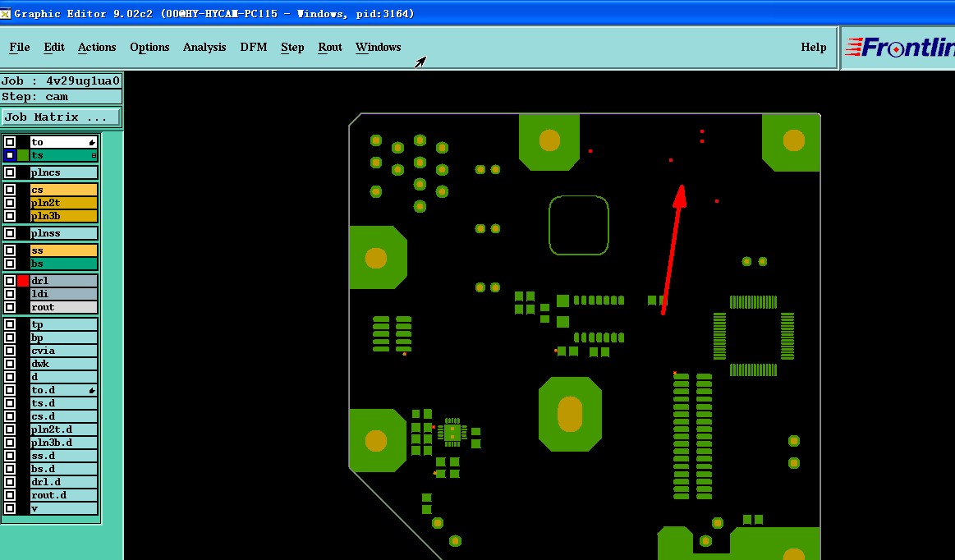This screenshot has height=560, width=955.
Task: Toggle checkbox for layer cvia
Action: click(x=10, y=351)
